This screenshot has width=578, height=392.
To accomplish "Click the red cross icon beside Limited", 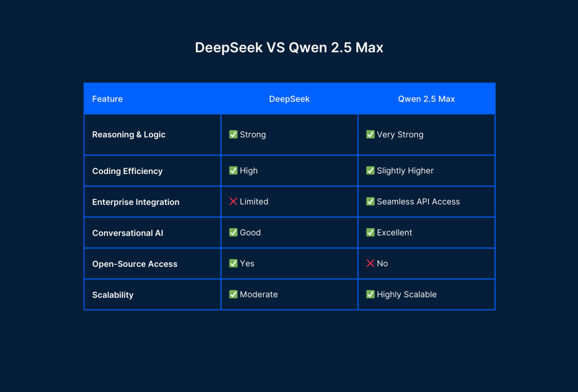I will click(x=233, y=201).
